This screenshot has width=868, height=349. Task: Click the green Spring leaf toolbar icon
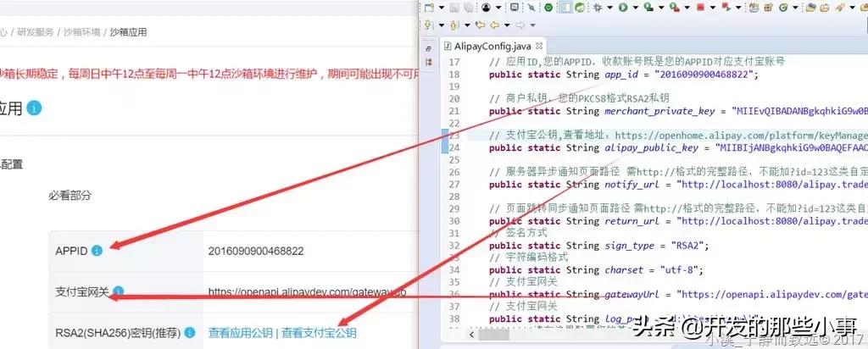pos(579,7)
